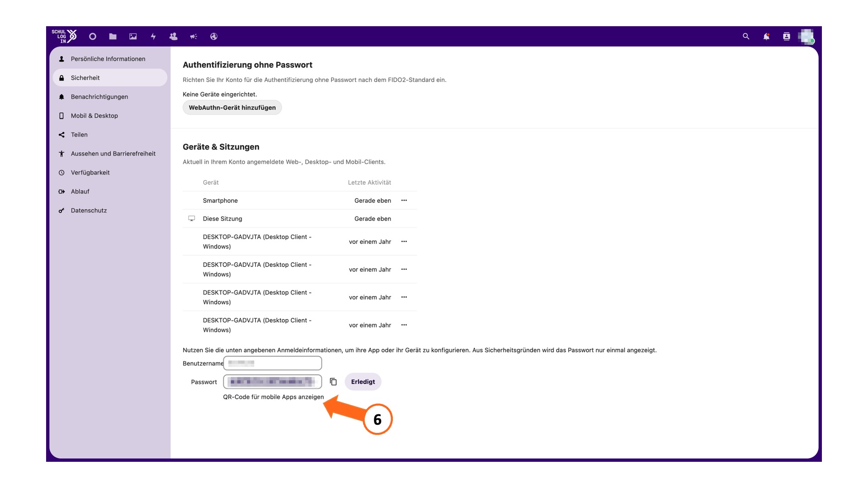Open Datenschutz settings section
The width and height of the screenshot is (868, 488).
[x=110, y=211]
